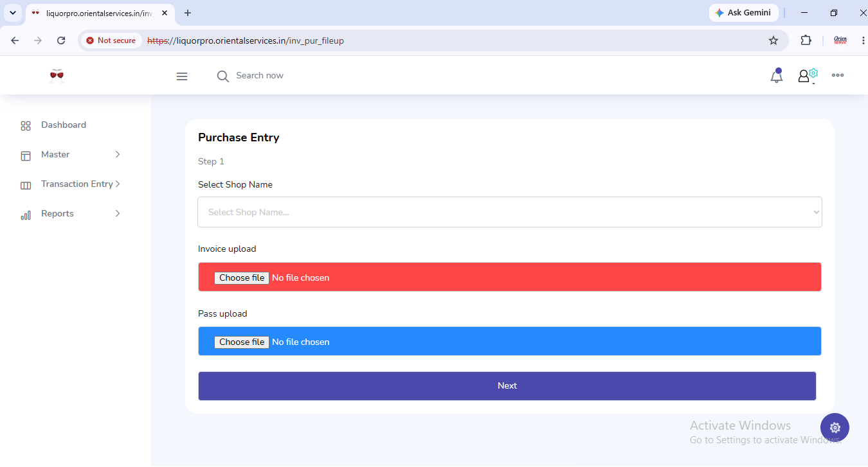Expand the Transaction Entry chevron
The width and height of the screenshot is (868, 467).
[x=118, y=184]
